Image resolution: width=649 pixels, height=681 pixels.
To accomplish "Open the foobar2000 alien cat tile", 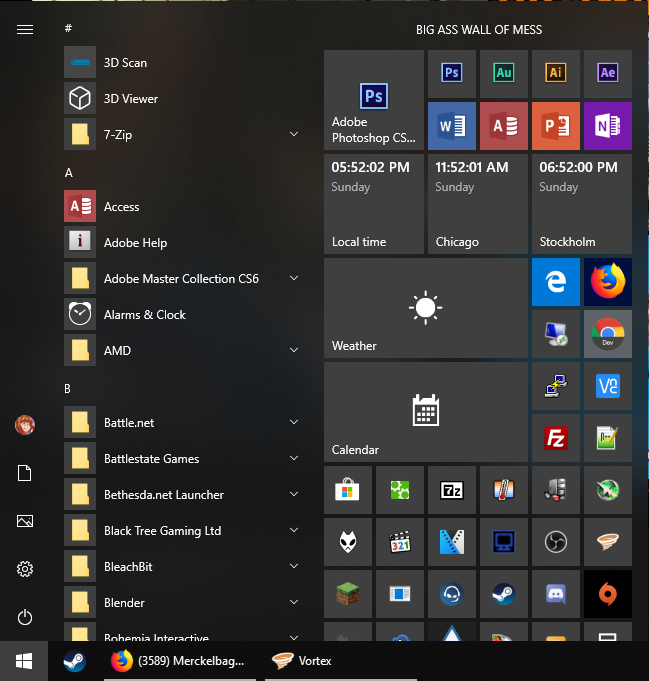I will tap(348, 542).
